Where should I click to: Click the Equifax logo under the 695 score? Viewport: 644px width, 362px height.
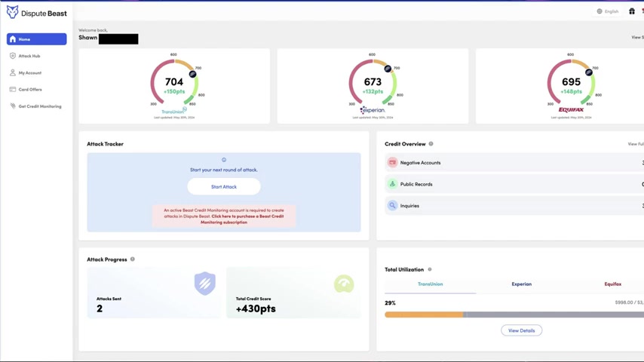[571, 109]
